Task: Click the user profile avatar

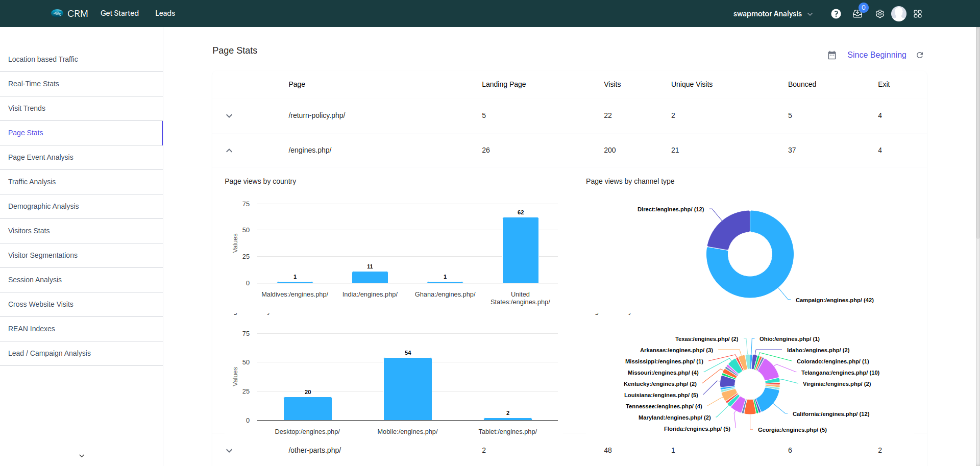Action: (x=899, y=14)
